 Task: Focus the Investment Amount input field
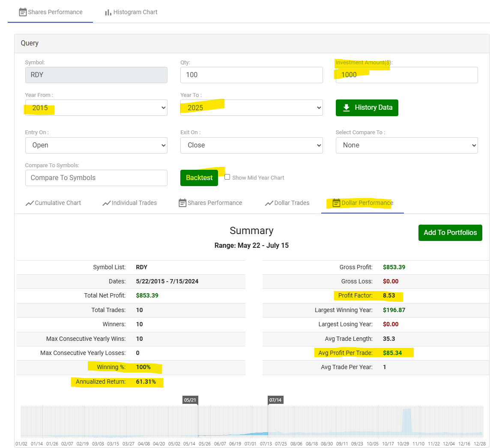point(406,75)
